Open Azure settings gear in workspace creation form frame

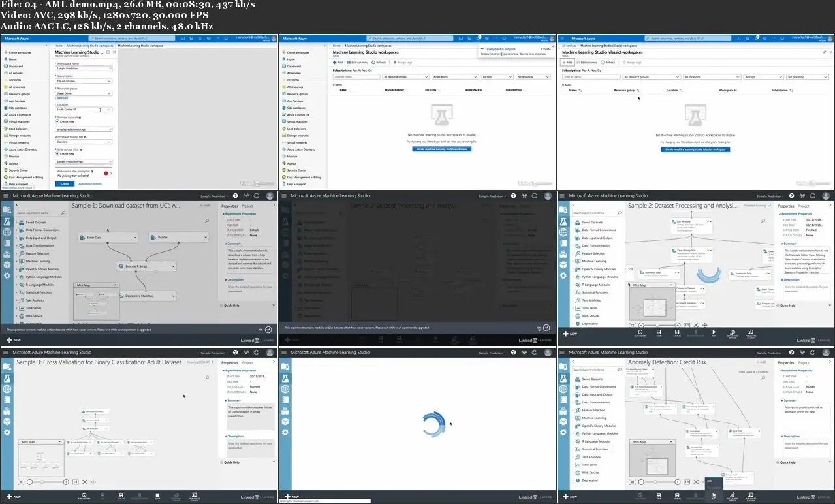208,39
